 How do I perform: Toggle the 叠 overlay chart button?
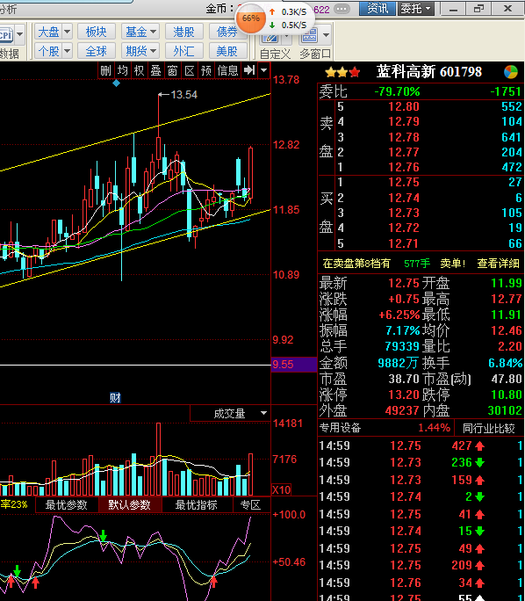156,71
